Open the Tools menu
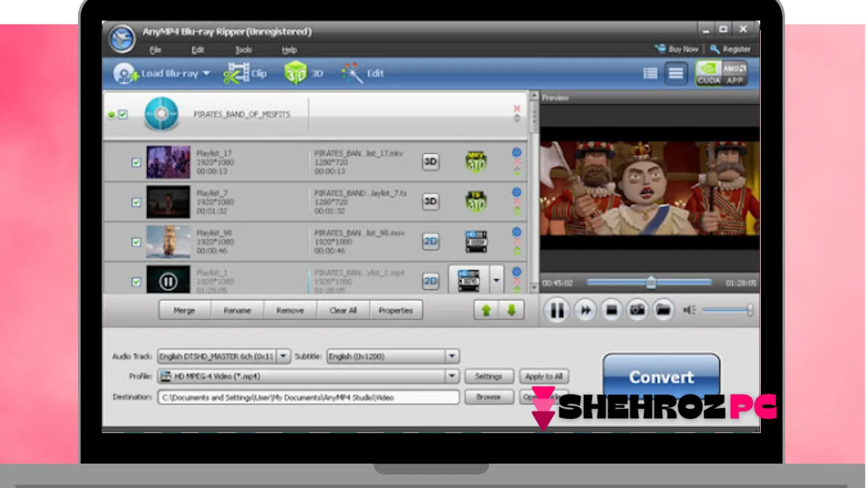868x488 pixels. (x=243, y=50)
